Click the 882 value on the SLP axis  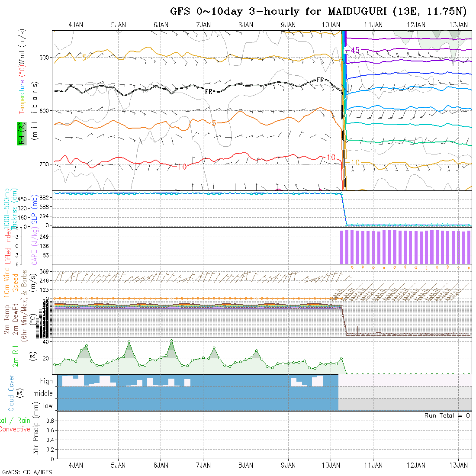pyautogui.click(x=44, y=198)
